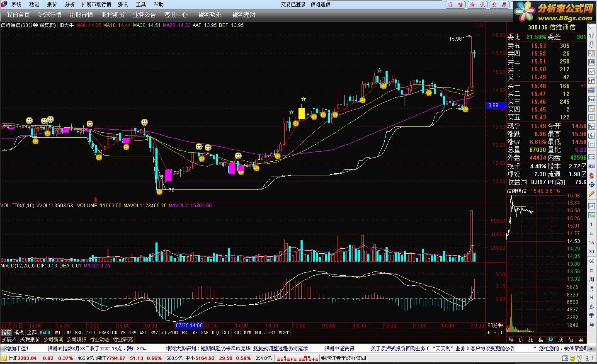This screenshot has width=597, height=364.
Task: Click the yellow index icon before 上证
Action: coord(3,358)
